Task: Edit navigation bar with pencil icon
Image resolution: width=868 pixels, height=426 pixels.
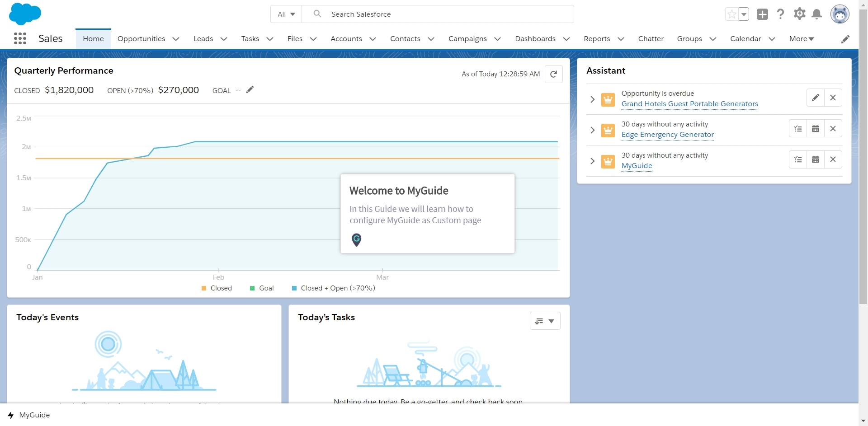Action: [845, 39]
